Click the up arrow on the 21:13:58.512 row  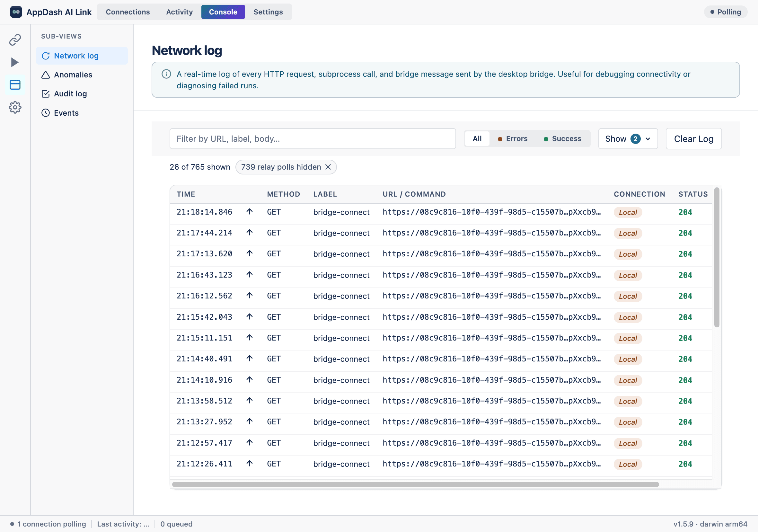[250, 401]
